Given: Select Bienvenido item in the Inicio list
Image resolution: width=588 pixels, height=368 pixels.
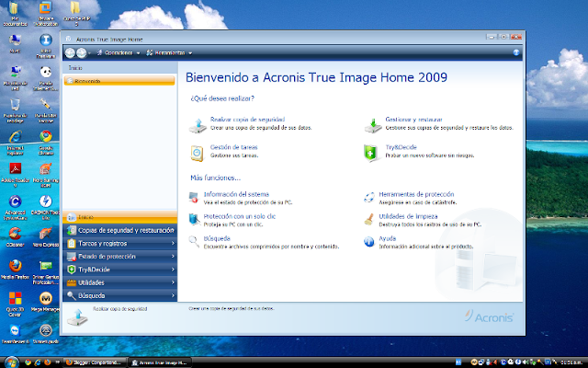Looking at the screenshot, I should [119, 81].
